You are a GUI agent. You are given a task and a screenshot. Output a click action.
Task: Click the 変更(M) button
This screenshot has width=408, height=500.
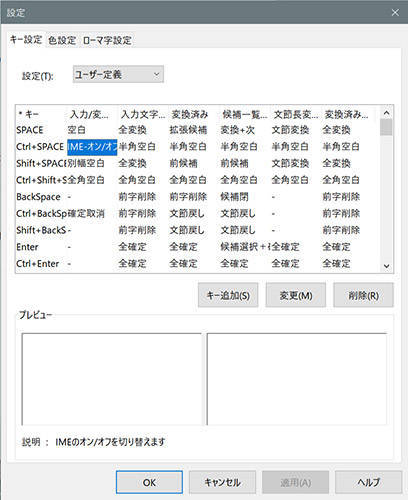point(296,295)
